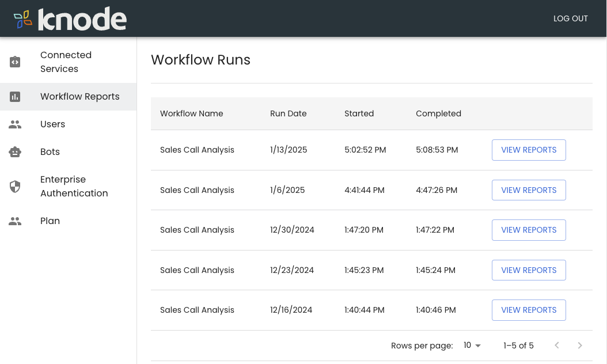Click the Run Date column header
Screen dimensions: 607x364
pos(288,113)
